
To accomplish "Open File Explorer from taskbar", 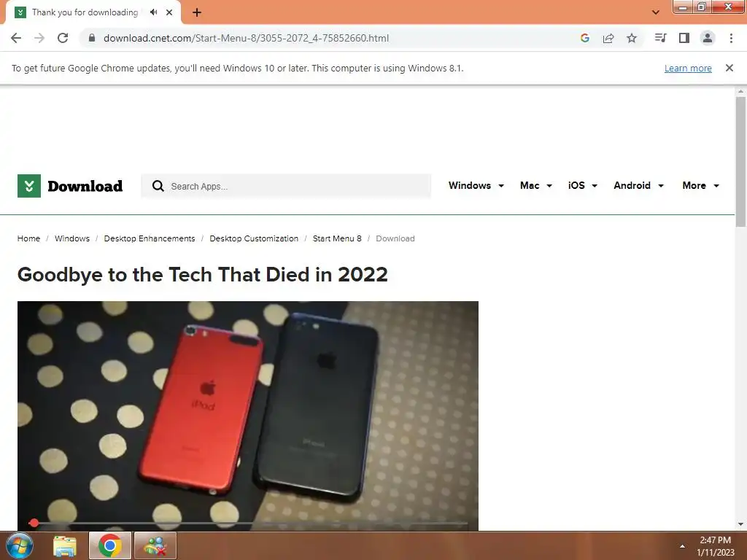I will point(65,545).
